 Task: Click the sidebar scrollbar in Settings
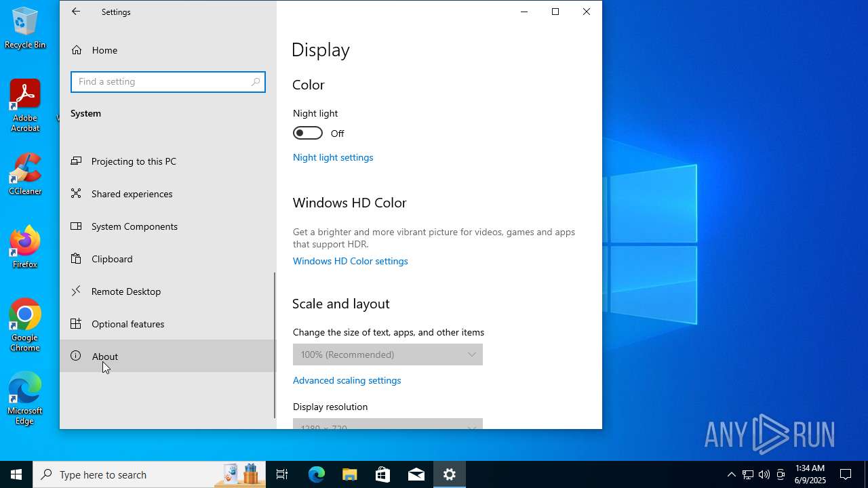coord(275,345)
